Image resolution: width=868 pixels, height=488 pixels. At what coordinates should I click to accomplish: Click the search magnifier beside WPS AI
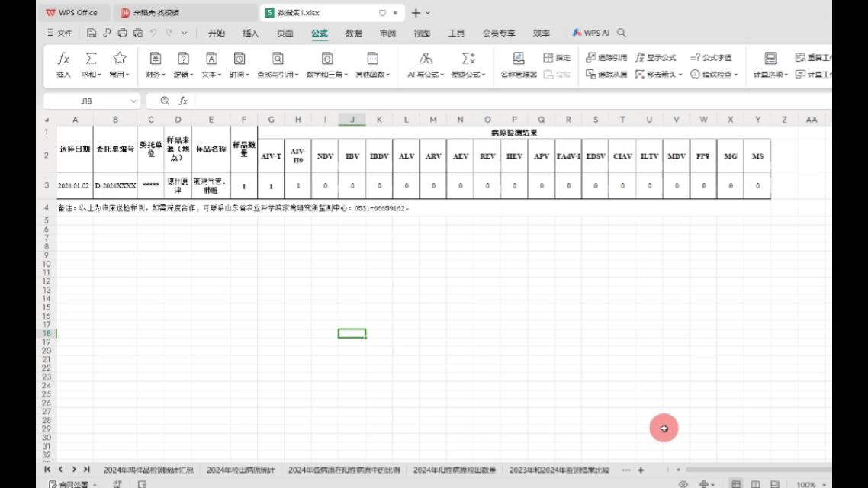click(622, 34)
